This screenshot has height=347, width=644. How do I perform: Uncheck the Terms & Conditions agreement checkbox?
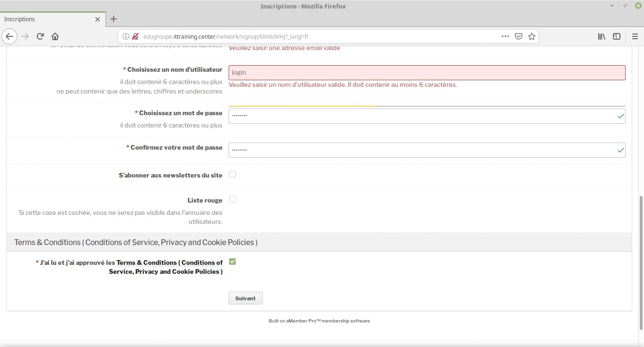[x=232, y=262]
